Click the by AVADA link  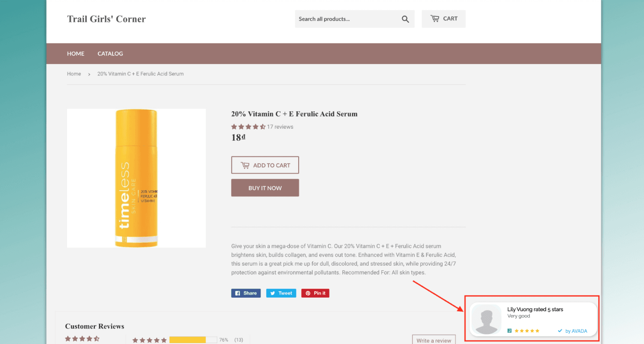573,331
